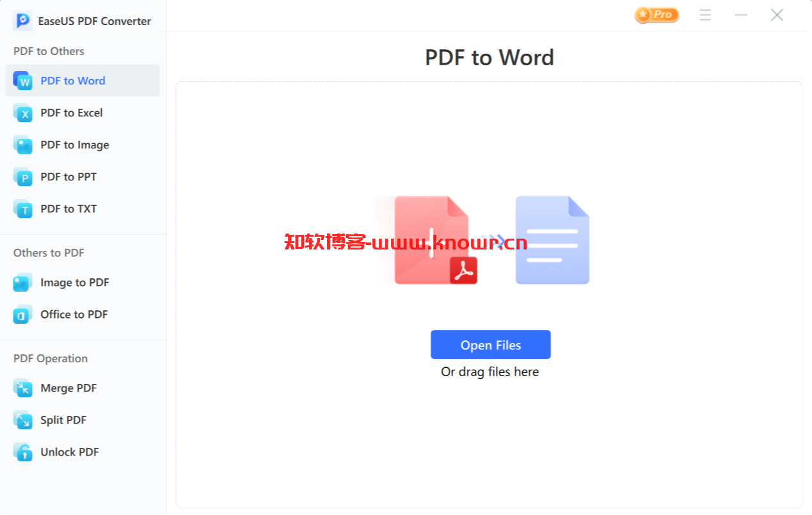The height and width of the screenshot is (515, 812).
Task: Select PDF to Word label
Action: point(73,81)
